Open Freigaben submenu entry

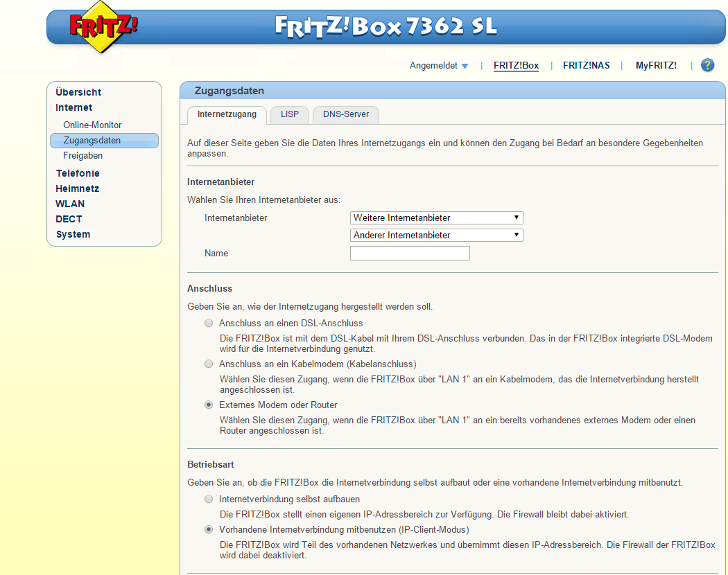coord(83,155)
